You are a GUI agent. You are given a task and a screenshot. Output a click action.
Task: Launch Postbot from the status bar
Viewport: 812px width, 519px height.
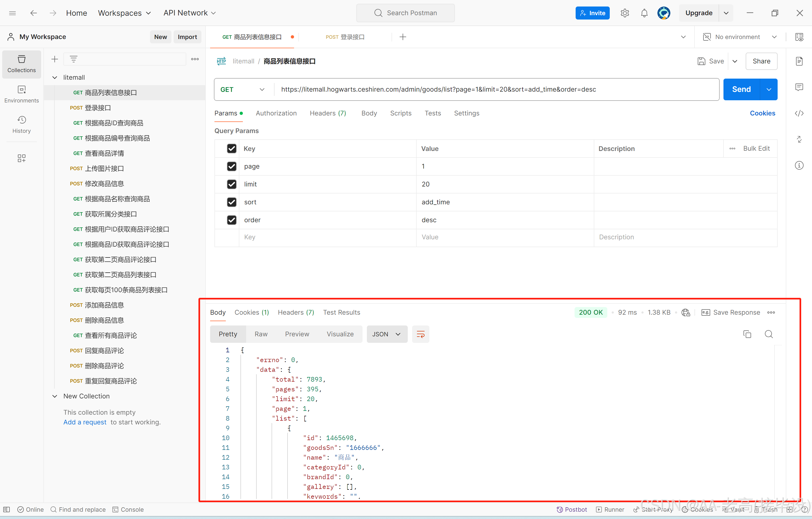572,510
